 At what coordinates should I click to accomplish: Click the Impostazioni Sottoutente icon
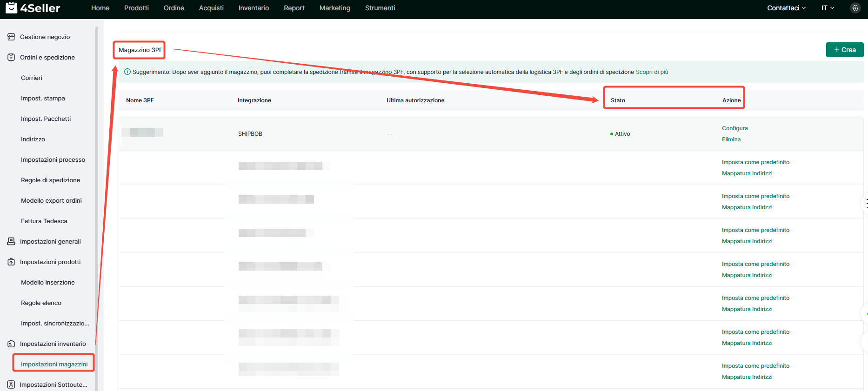[11, 384]
